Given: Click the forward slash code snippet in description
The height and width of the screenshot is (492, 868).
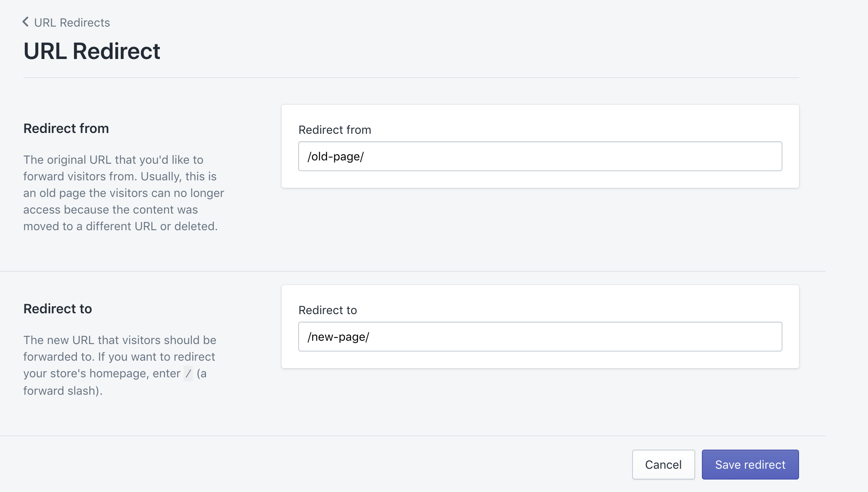Looking at the screenshot, I should (188, 374).
